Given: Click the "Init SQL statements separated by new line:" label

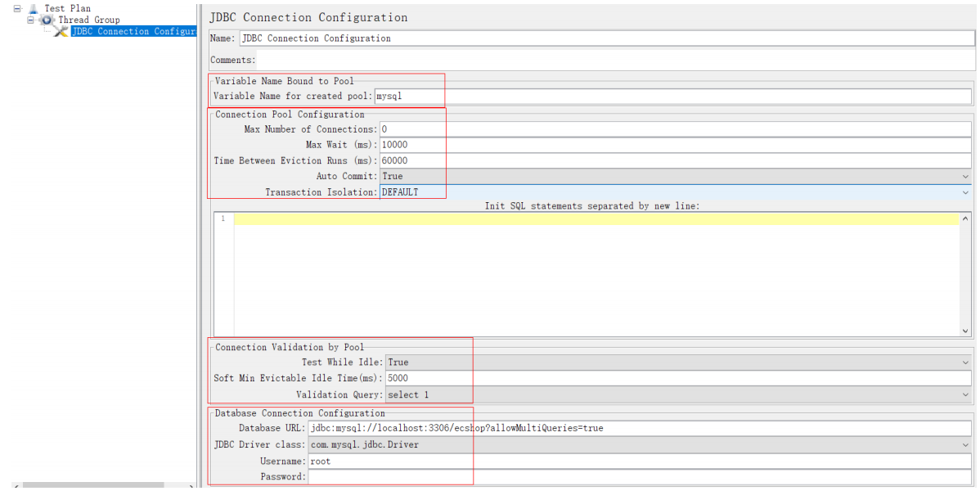Looking at the screenshot, I should coord(592,205).
